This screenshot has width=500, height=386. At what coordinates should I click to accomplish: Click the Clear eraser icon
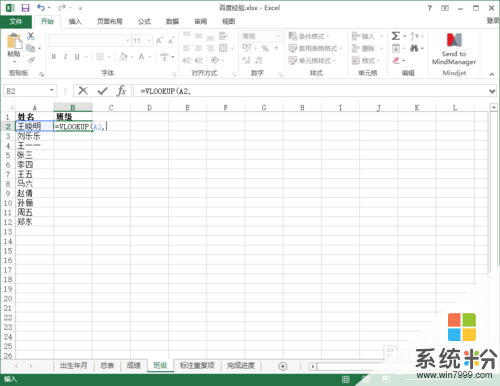click(x=396, y=60)
